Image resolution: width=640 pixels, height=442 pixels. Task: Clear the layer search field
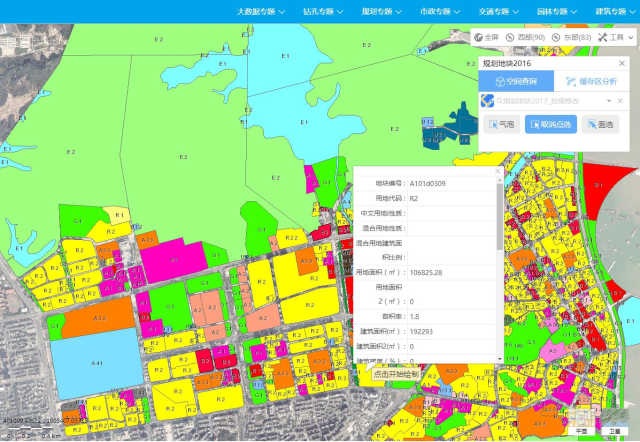[619, 101]
